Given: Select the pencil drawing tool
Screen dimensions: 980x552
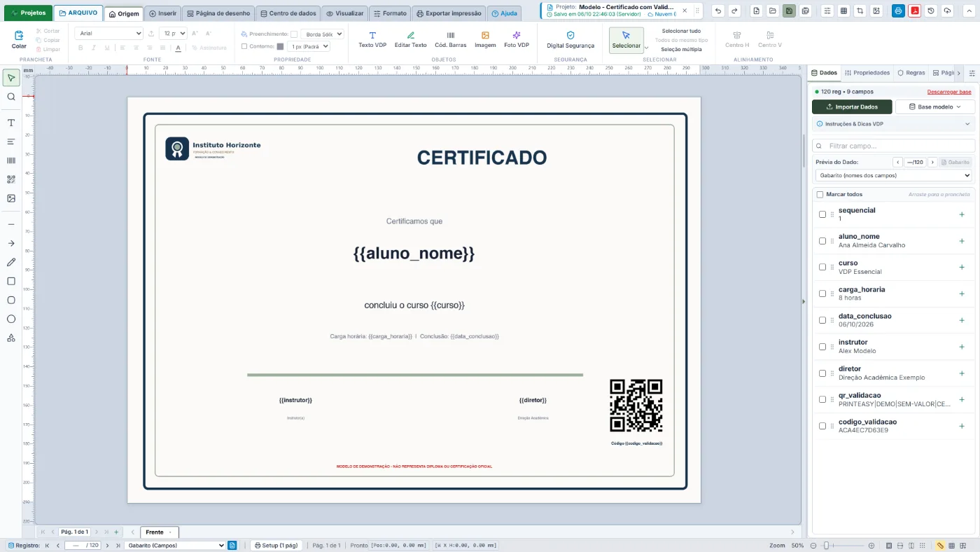Looking at the screenshot, I should 11,262.
